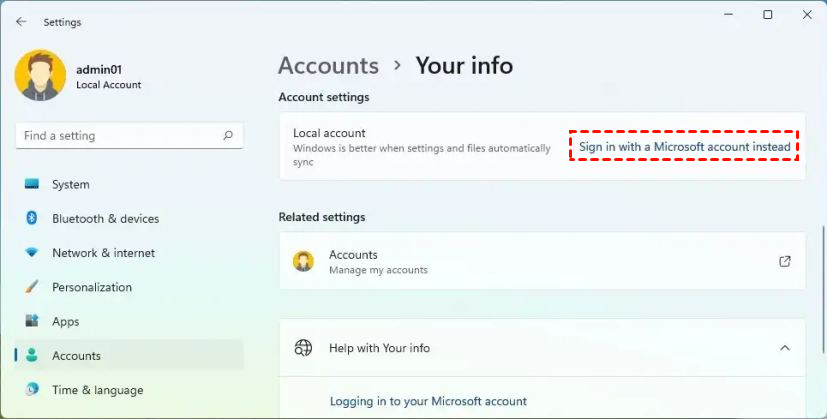This screenshot has width=827, height=419.
Task: Select Accounts in the sidebar
Action: [x=76, y=356]
